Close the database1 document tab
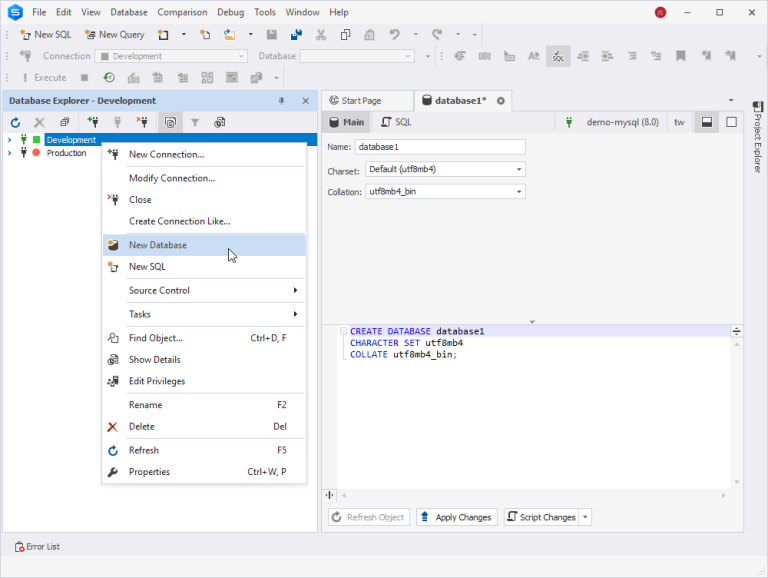This screenshot has width=768, height=578. (x=501, y=101)
